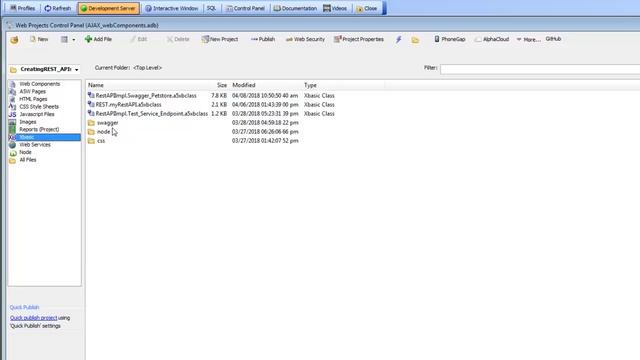The image size is (640, 360).
Task: Click into the Filter input field
Action: pyautogui.click(x=540, y=69)
